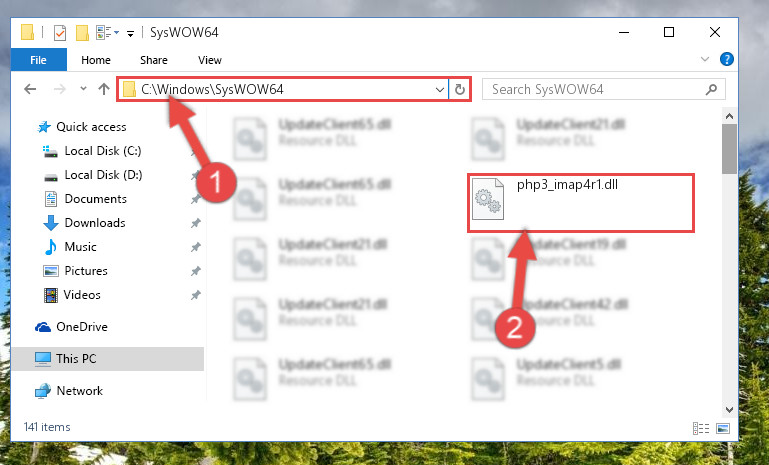
Task: Switch to large icons view layout
Action: point(722,428)
